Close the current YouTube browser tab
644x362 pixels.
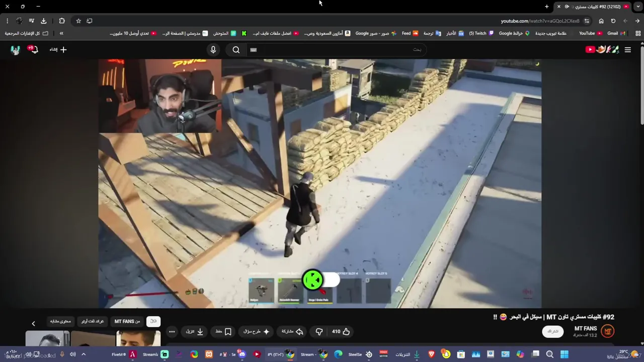click(x=558, y=7)
